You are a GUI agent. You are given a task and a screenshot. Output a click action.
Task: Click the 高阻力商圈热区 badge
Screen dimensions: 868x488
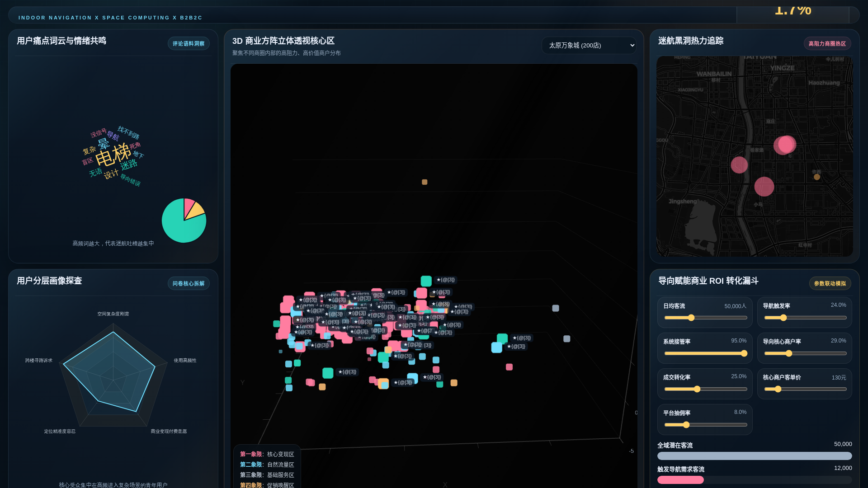827,43
